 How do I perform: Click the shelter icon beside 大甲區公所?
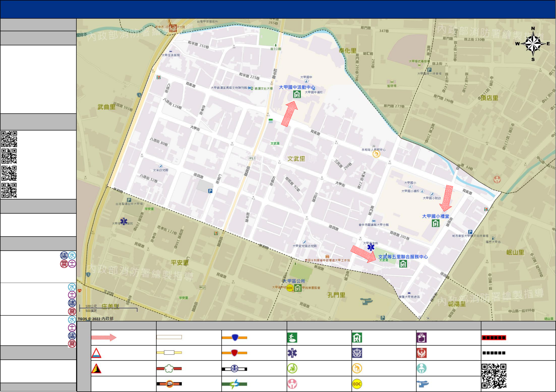coord(298,288)
